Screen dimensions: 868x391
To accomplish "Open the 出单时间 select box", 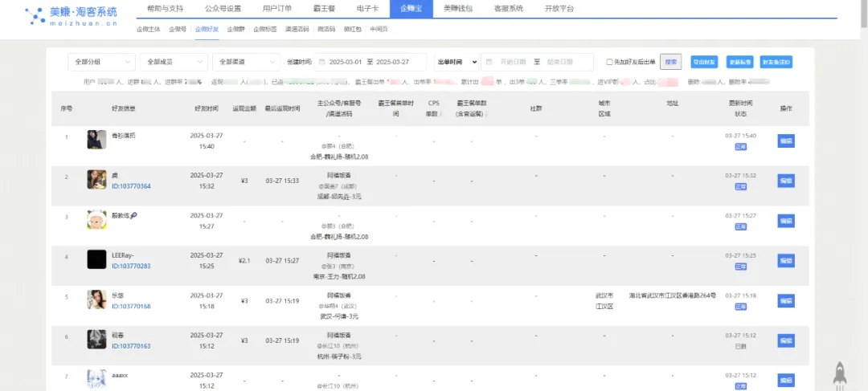I will [457, 62].
